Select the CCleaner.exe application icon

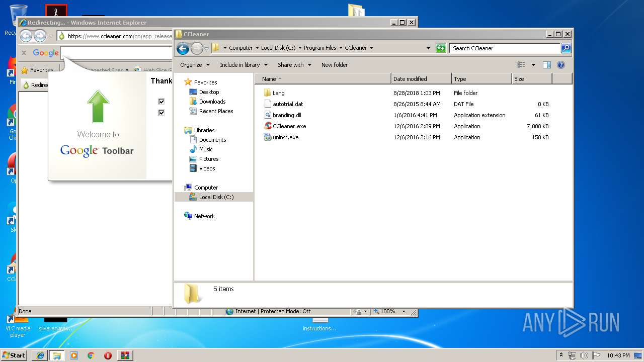(x=268, y=126)
